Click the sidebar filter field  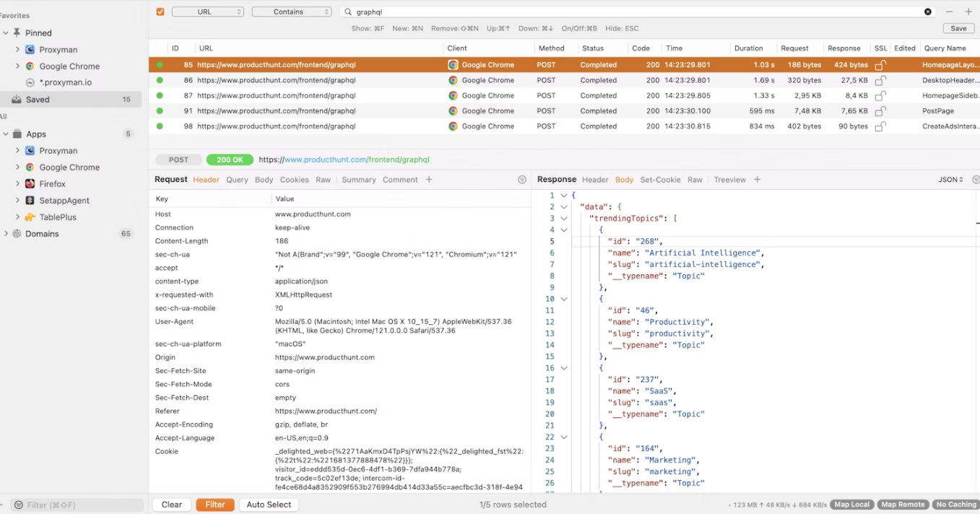coord(77,505)
